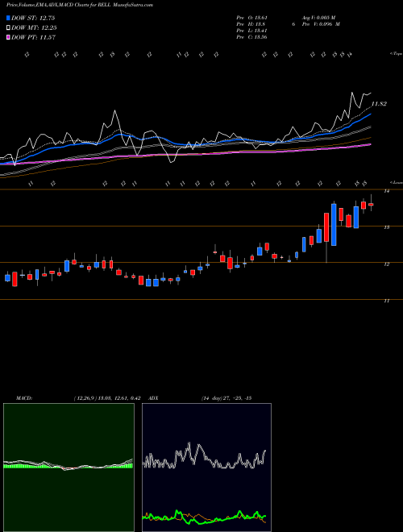Image resolution: width=403 pixels, height=532 pixels.
Task: Click the 'Avg V: 0.005 M' volume text
Action: (320, 18)
